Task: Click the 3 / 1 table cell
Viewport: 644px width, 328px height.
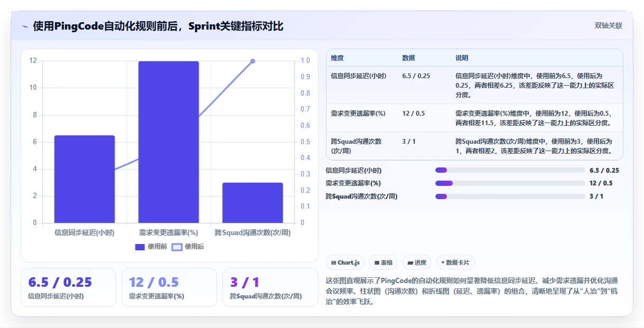Action: [409, 142]
